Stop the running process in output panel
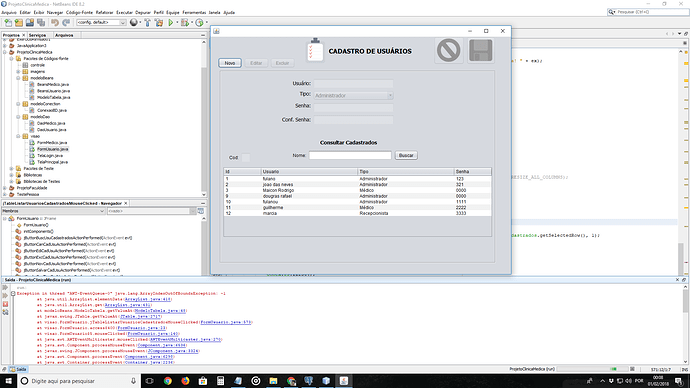This screenshot has height=388, width=690. tap(5, 304)
